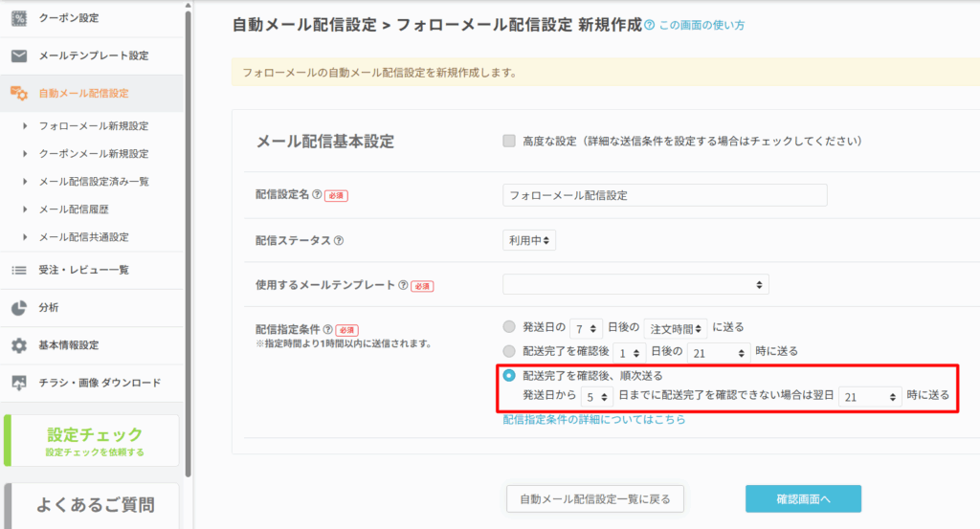Open the 注文時間 dropdown
The height and width of the screenshot is (529, 980).
click(676, 328)
